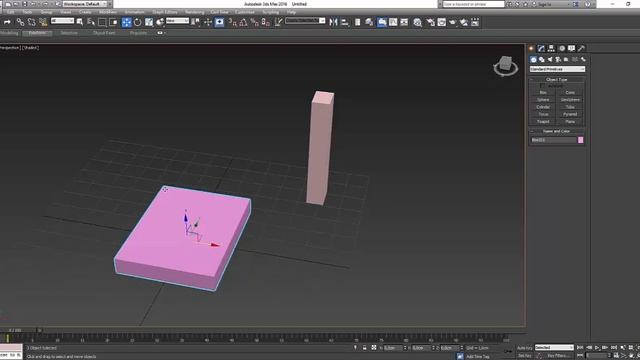Switch to the Hierarchy panel tab
This screenshot has width=640, height=360.
click(x=551, y=48)
